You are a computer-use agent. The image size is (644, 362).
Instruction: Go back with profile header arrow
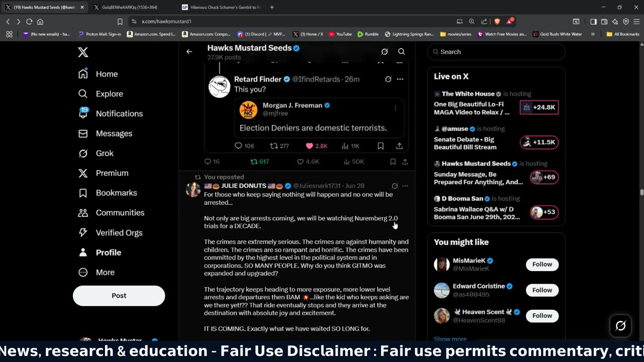pyautogui.click(x=189, y=51)
